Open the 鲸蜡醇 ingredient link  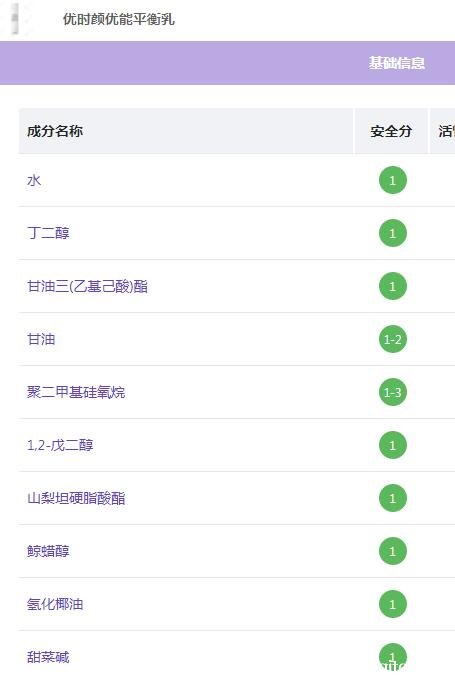click(x=48, y=551)
